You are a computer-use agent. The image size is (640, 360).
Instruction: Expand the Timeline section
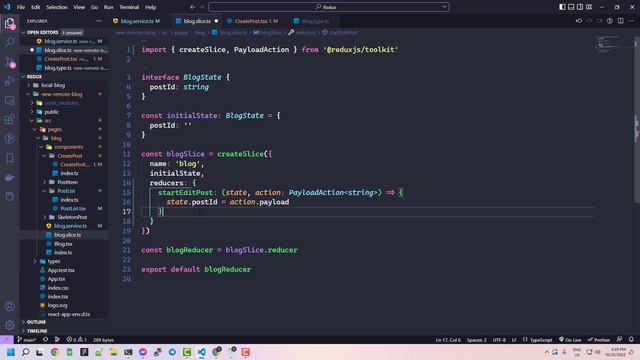[37, 331]
